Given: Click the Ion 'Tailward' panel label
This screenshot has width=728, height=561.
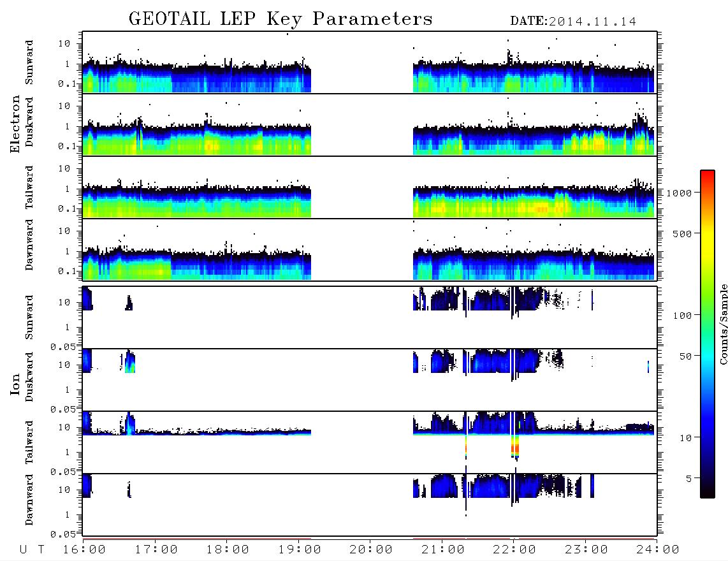Looking at the screenshot, I should (29, 442).
